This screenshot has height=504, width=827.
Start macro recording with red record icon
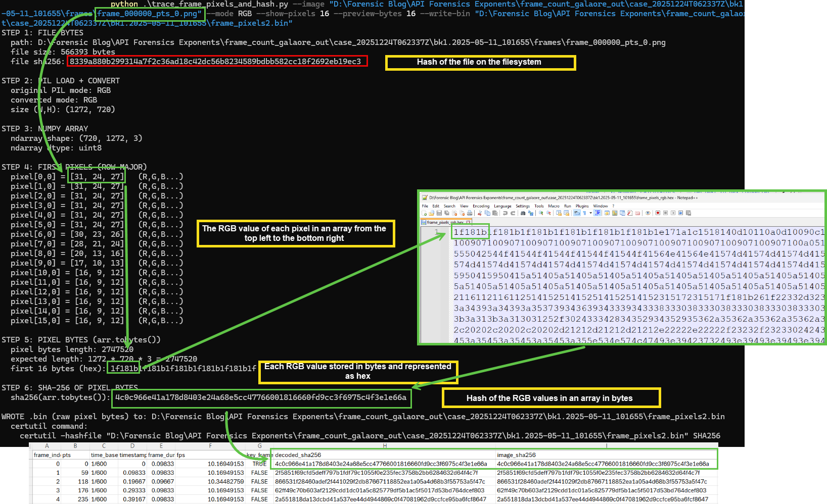tap(658, 213)
